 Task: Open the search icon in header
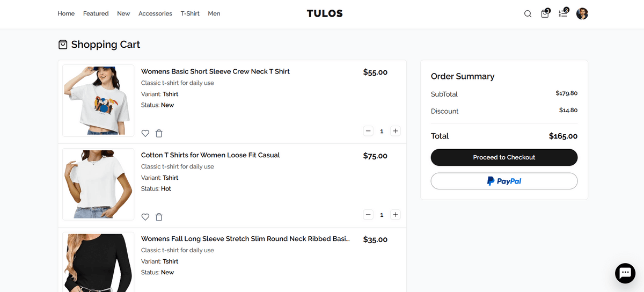click(x=528, y=14)
